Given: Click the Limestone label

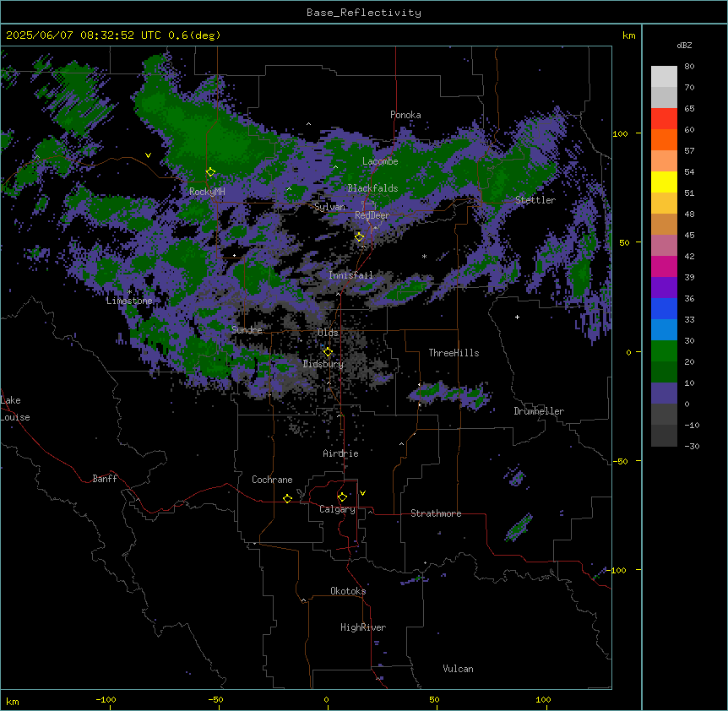Looking at the screenshot, I should 129,301.
